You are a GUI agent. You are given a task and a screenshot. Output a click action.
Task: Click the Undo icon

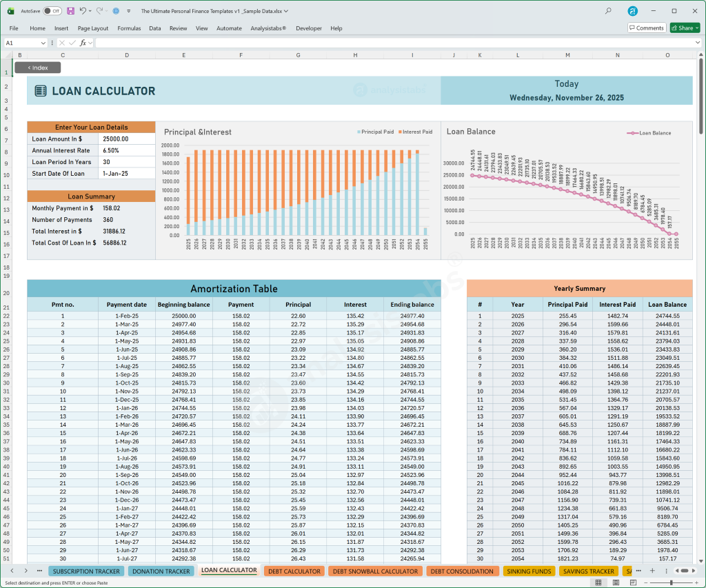(x=84, y=11)
